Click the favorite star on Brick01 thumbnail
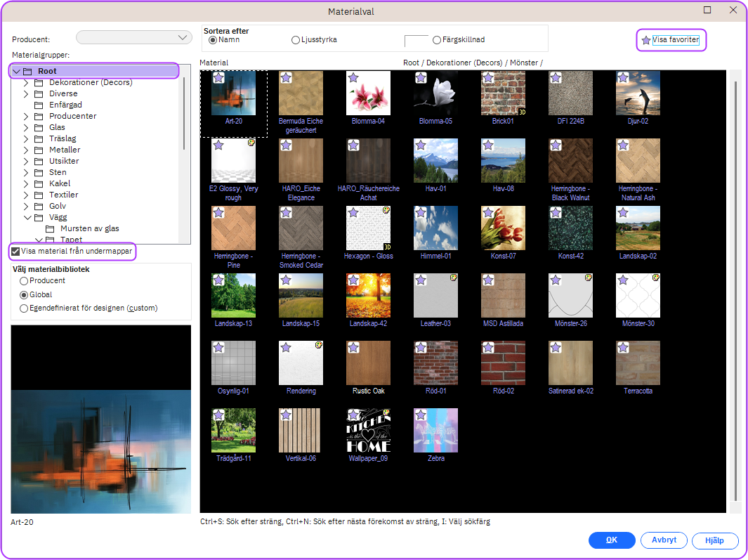Screen dimensions: 748x560 coord(488,78)
